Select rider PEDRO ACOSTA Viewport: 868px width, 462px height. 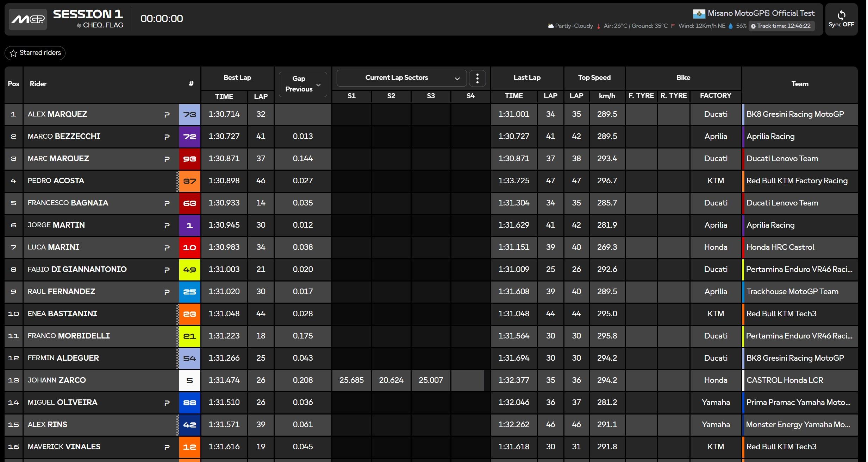click(x=56, y=181)
